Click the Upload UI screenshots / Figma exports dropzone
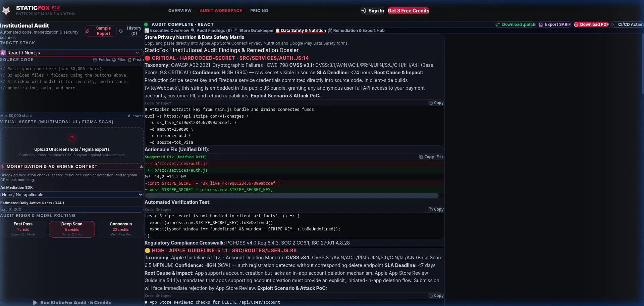This screenshot has height=306, width=644. click(72, 145)
